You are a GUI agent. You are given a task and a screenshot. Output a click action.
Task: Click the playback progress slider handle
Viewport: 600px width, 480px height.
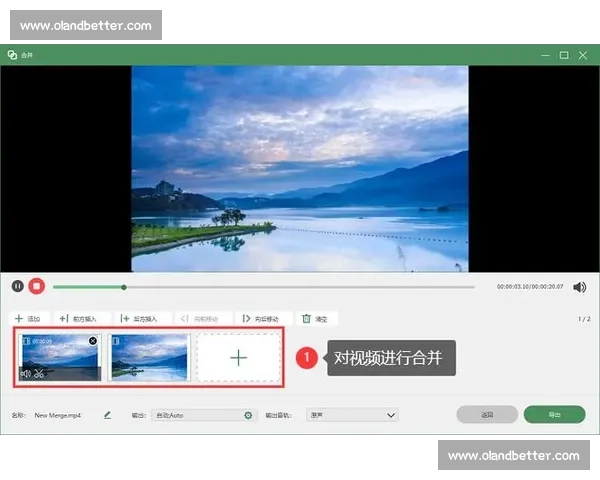[x=124, y=287]
